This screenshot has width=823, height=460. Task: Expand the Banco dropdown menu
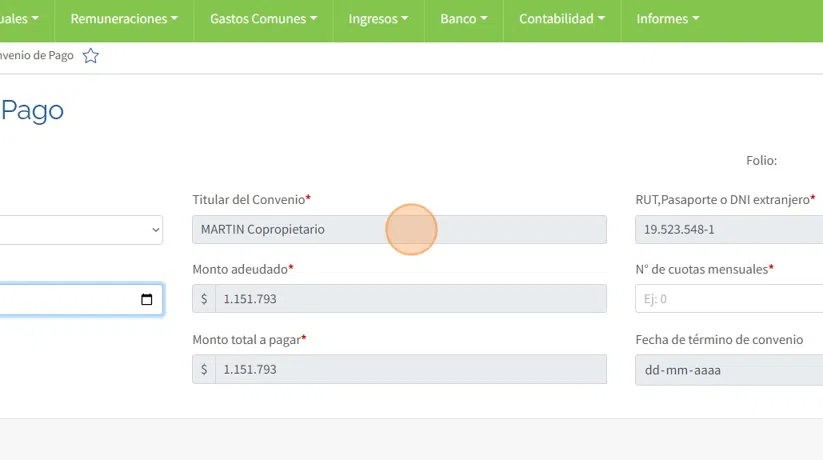[464, 19]
